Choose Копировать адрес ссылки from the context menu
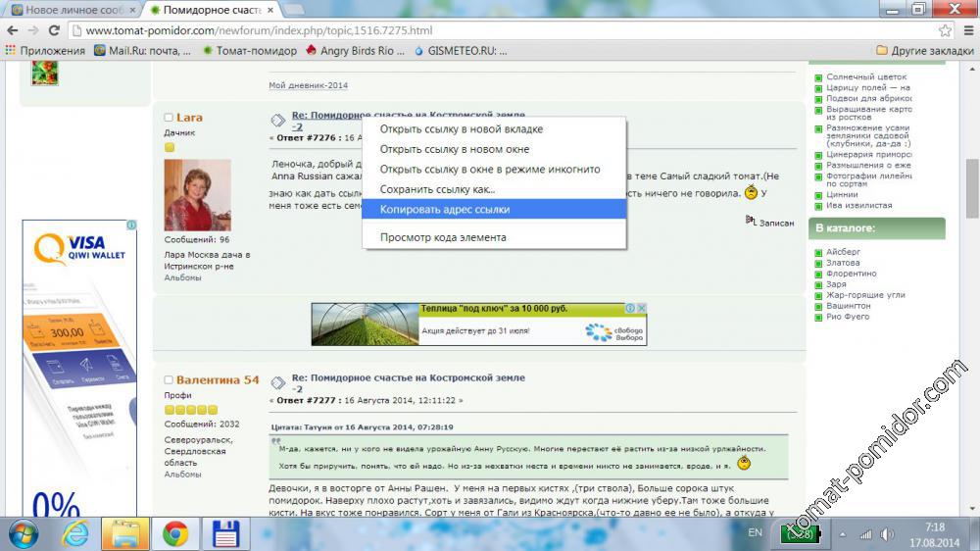 pyautogui.click(x=444, y=209)
